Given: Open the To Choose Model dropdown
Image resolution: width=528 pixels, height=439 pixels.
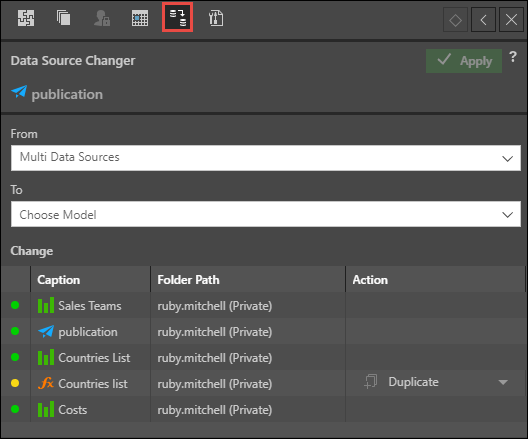Looking at the screenshot, I should click(266, 214).
